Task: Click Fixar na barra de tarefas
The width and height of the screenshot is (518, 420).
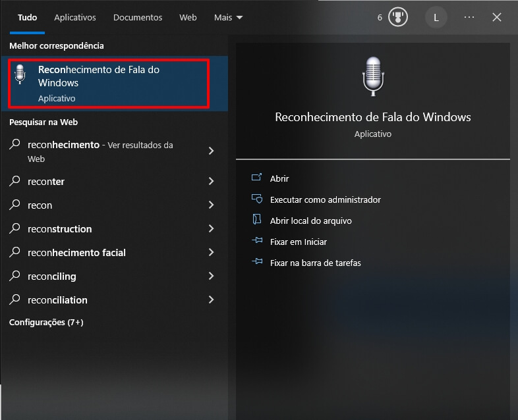Action: tap(316, 263)
